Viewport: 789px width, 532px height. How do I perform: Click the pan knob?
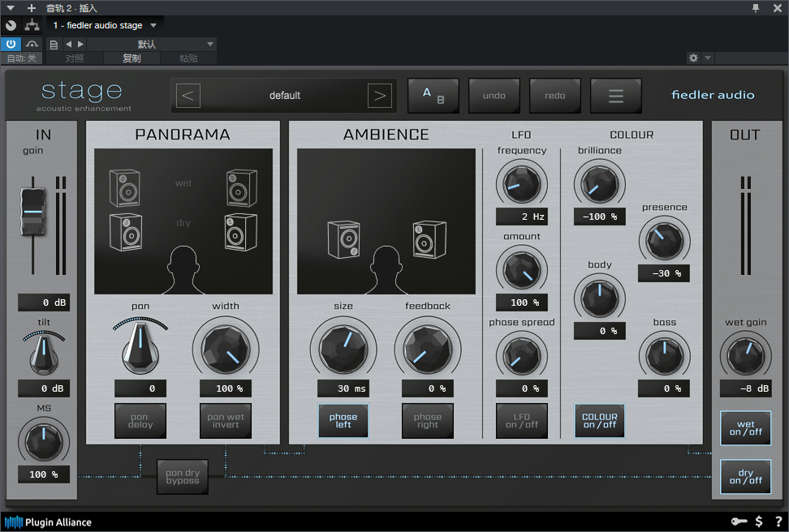coord(140,347)
